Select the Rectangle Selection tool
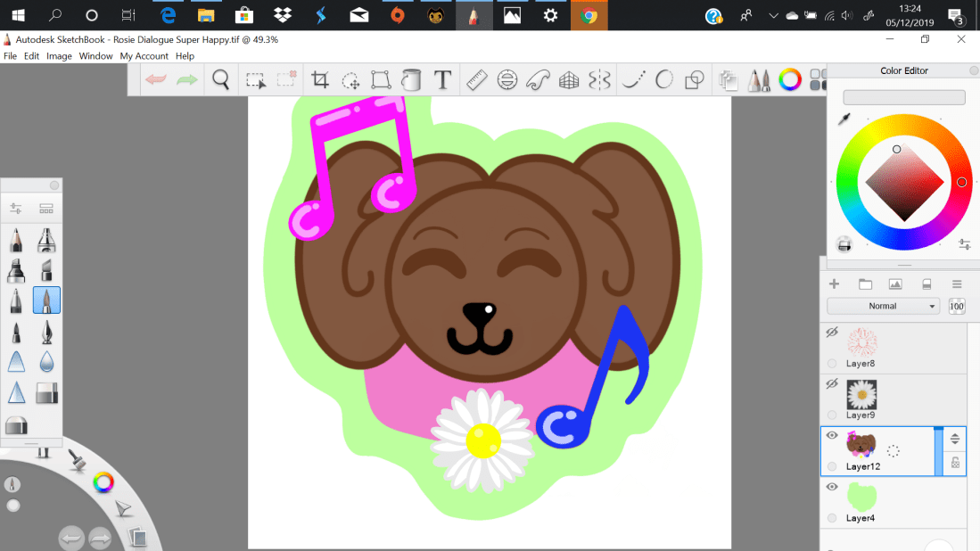 256,80
